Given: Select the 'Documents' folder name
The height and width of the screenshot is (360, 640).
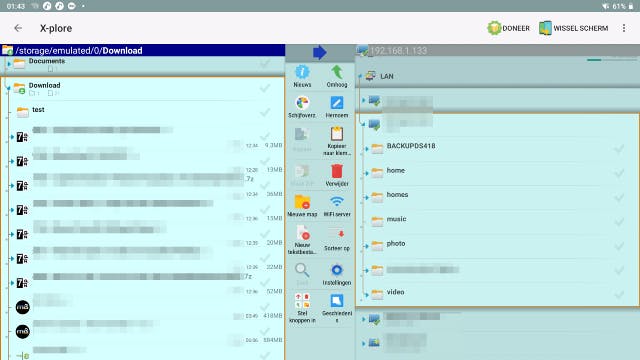Looking at the screenshot, I should coord(47,61).
